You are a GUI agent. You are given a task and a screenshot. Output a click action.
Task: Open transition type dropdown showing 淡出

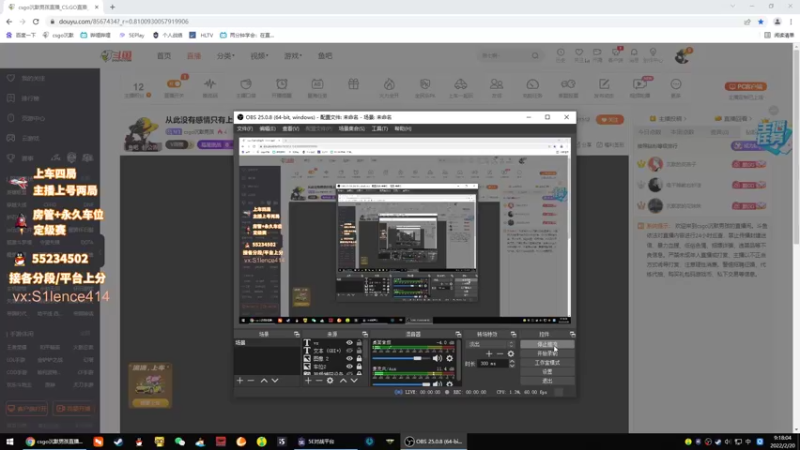click(x=490, y=344)
